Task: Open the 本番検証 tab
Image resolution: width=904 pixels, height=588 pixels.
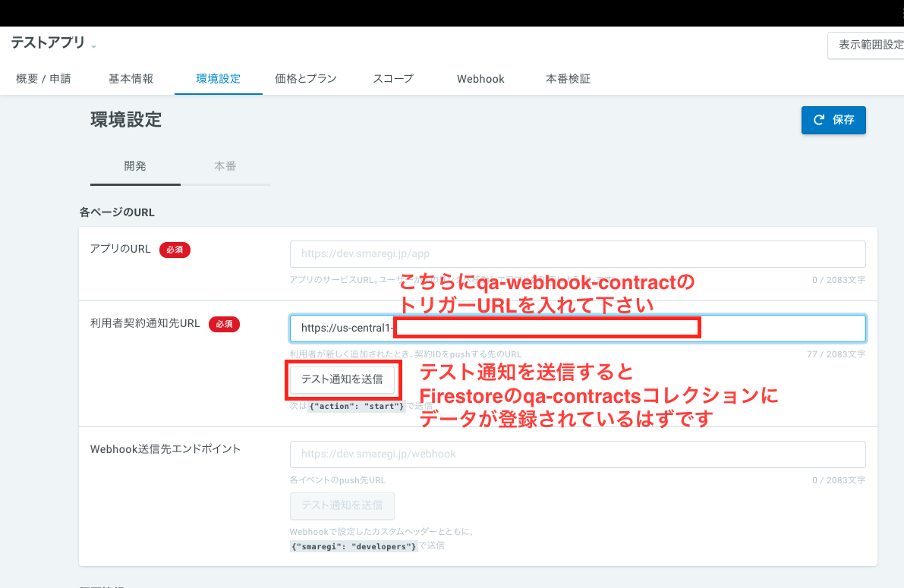Action: pyautogui.click(x=567, y=78)
